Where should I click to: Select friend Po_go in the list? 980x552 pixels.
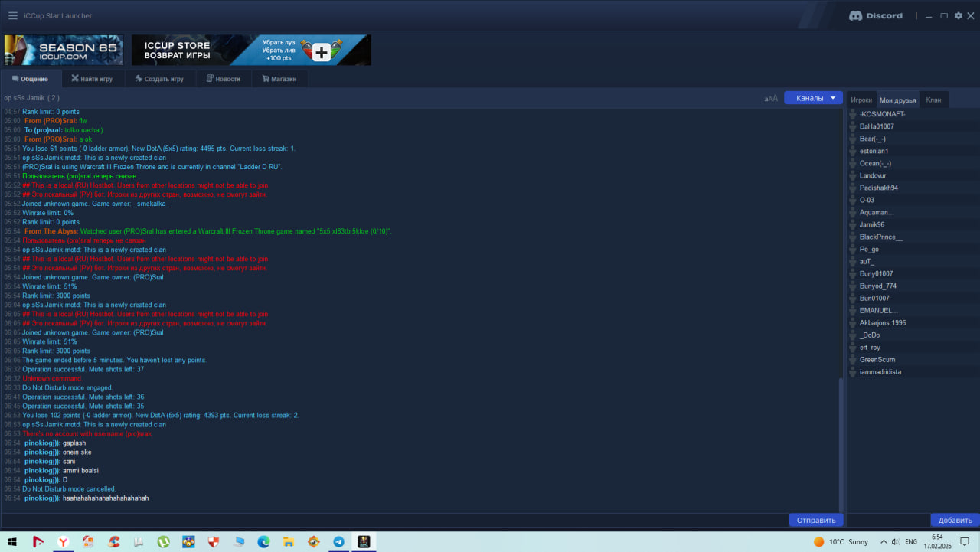[913, 249]
